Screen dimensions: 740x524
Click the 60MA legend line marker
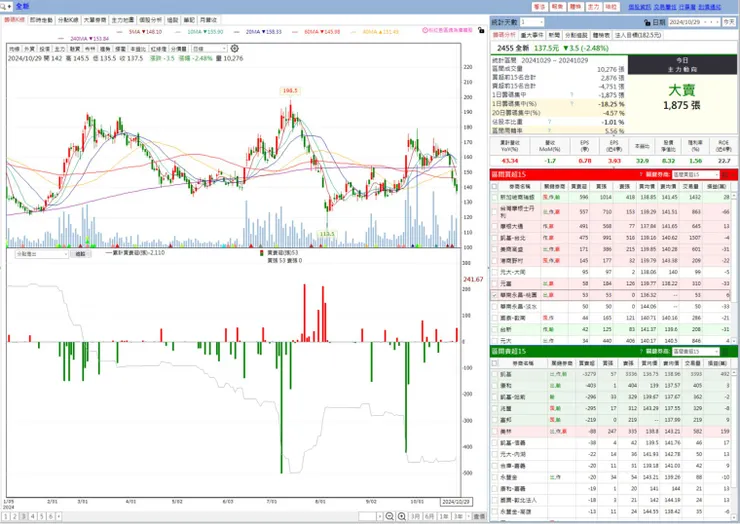coord(294,32)
